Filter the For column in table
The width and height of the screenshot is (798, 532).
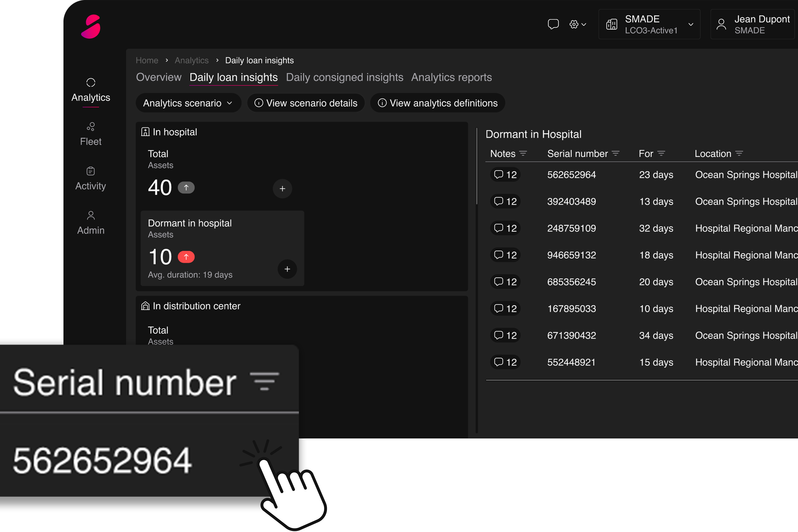tap(661, 154)
